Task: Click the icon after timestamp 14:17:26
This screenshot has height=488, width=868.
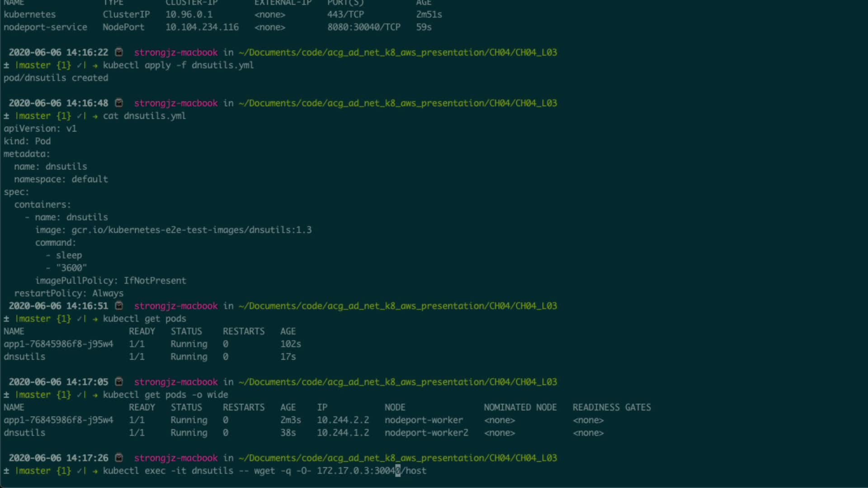Action: [119, 458]
